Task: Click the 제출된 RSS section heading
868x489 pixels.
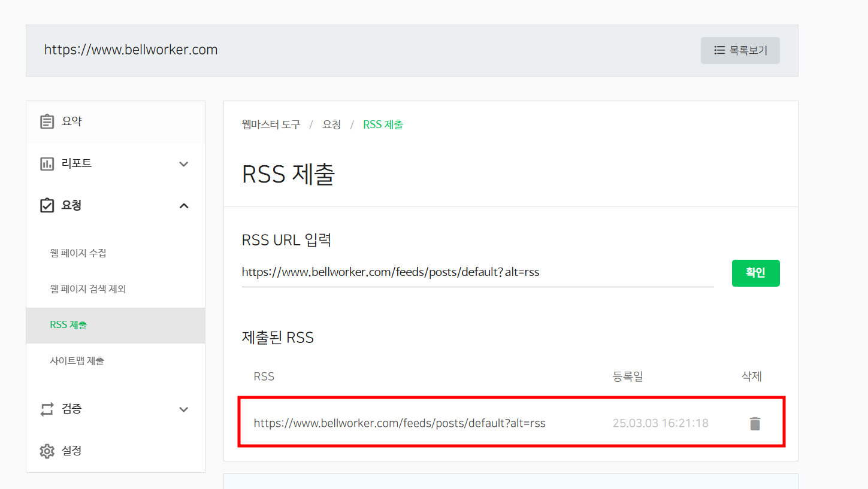Action: [x=278, y=338]
